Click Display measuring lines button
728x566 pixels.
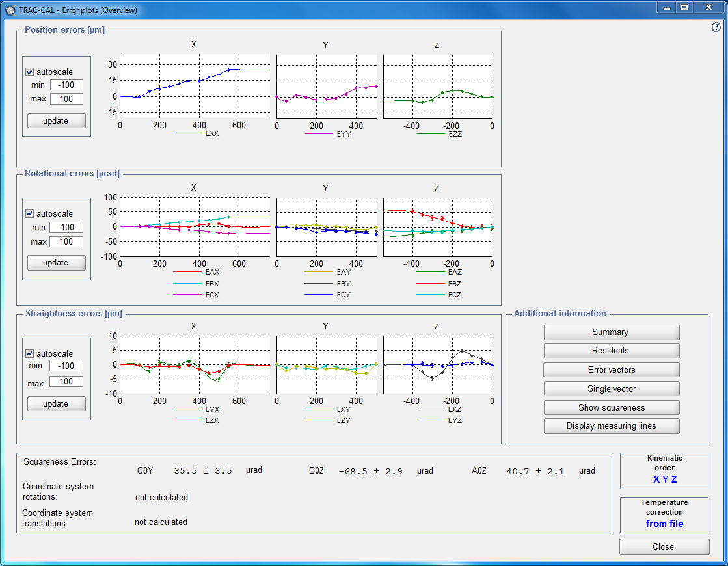(x=612, y=425)
